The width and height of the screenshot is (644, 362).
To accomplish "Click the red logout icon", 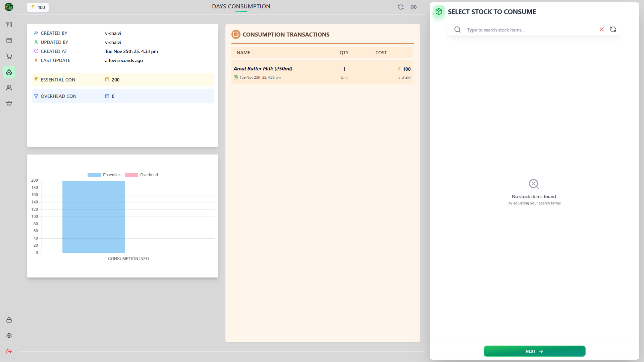I will coord(9,351).
